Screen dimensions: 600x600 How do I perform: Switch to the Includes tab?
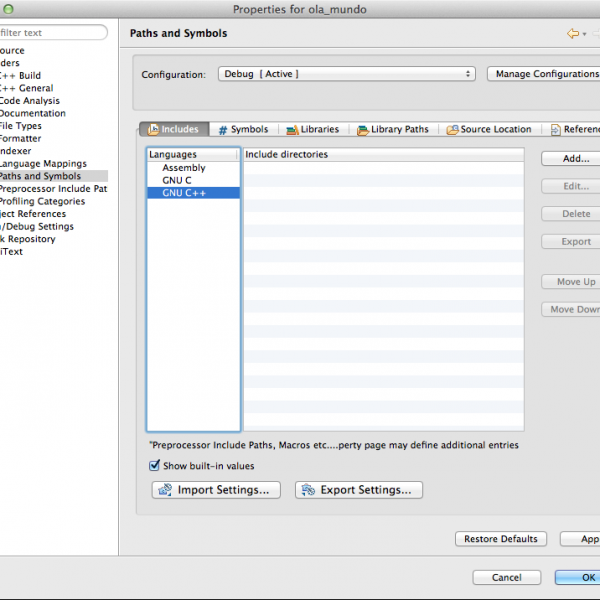[x=174, y=129]
